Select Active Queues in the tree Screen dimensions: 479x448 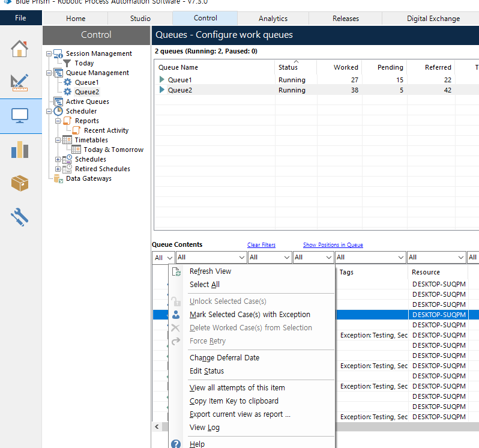(88, 101)
